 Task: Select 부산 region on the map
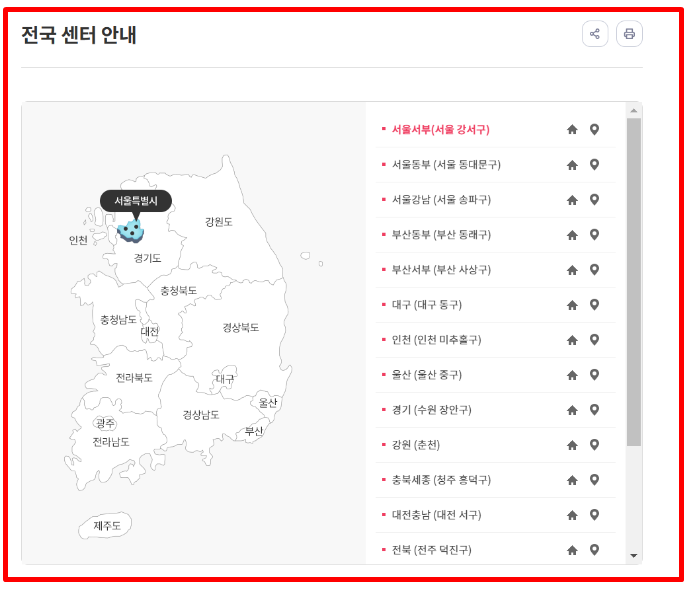(254, 431)
